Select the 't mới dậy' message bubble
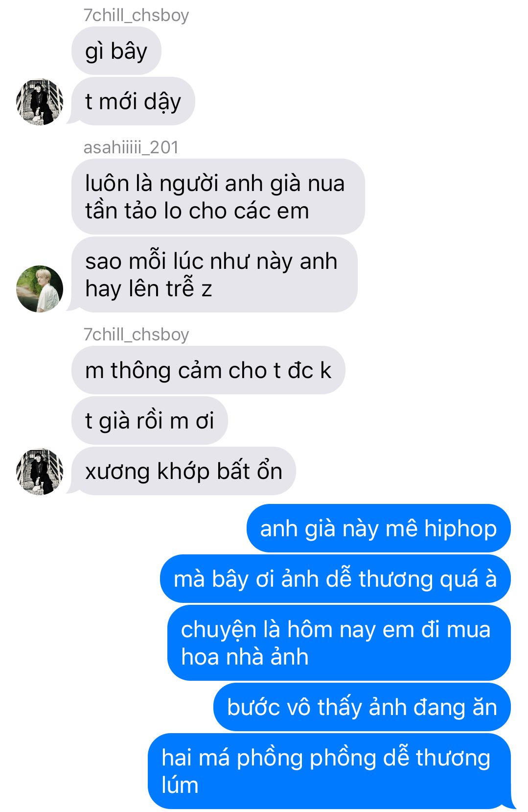 coord(133,101)
